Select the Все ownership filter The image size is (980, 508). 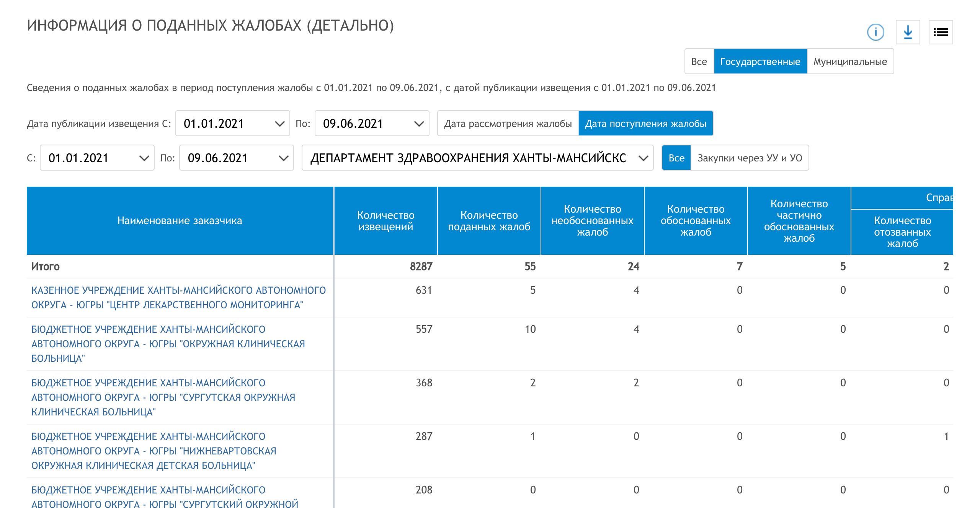click(x=699, y=62)
